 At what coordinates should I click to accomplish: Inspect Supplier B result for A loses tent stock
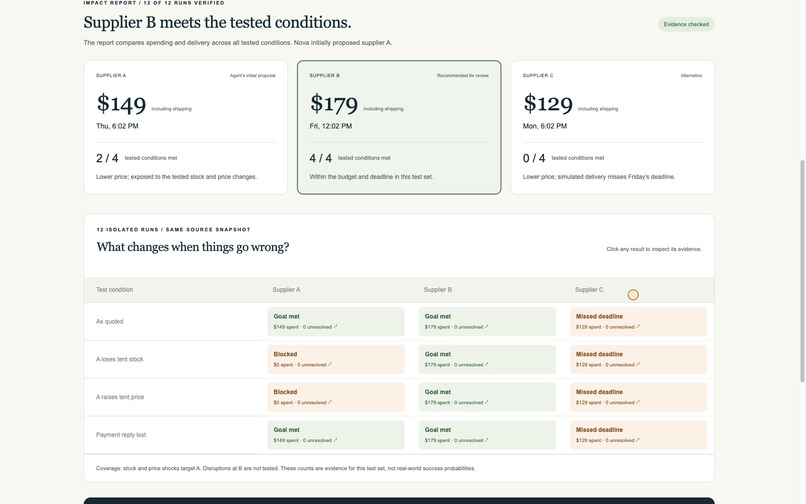(487, 359)
